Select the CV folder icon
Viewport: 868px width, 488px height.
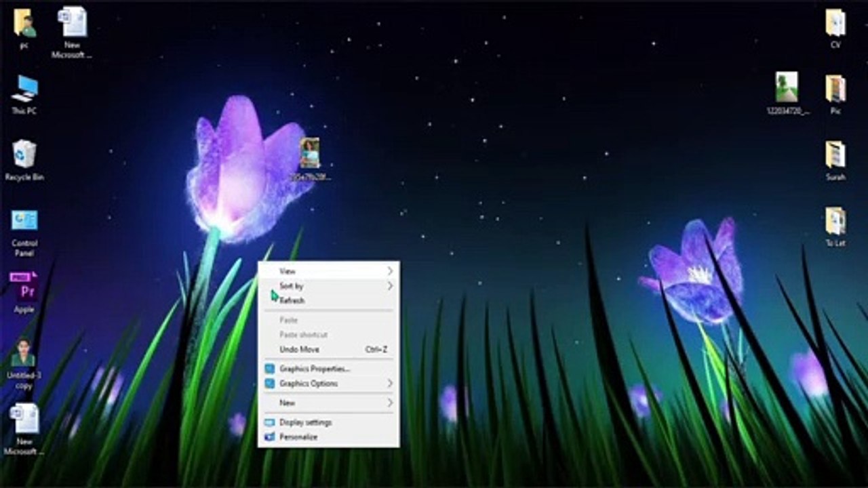[x=835, y=28]
